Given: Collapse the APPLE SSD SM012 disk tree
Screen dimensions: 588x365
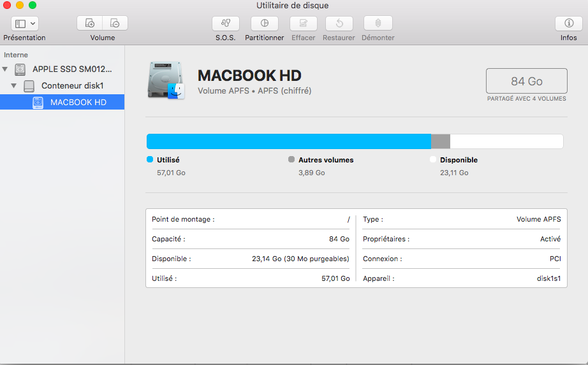Looking at the screenshot, I should point(5,69).
